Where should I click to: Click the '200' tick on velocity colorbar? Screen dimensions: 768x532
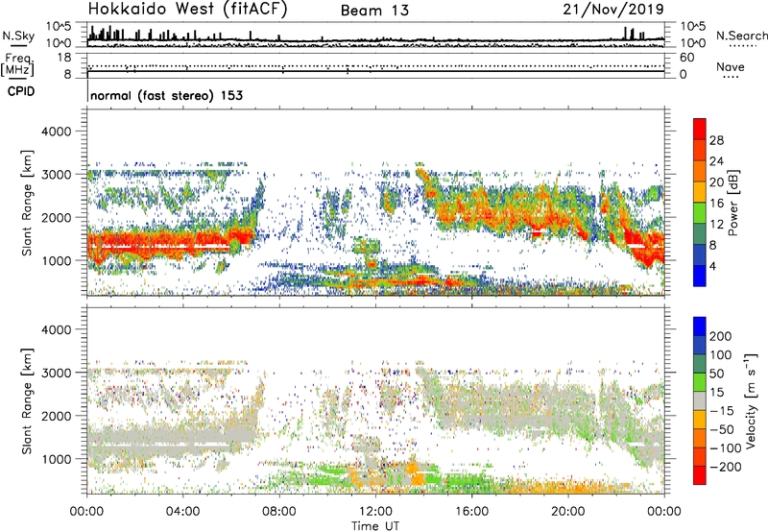pyautogui.click(x=721, y=336)
